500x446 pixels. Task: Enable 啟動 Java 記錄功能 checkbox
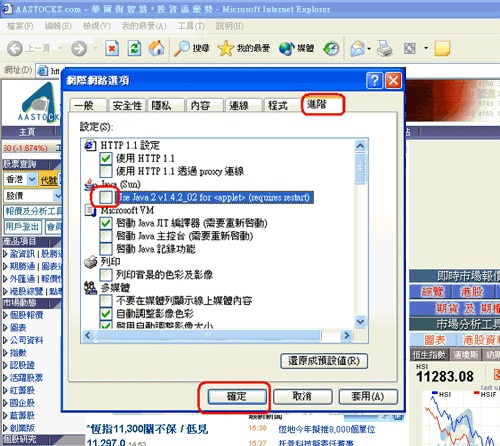106,249
